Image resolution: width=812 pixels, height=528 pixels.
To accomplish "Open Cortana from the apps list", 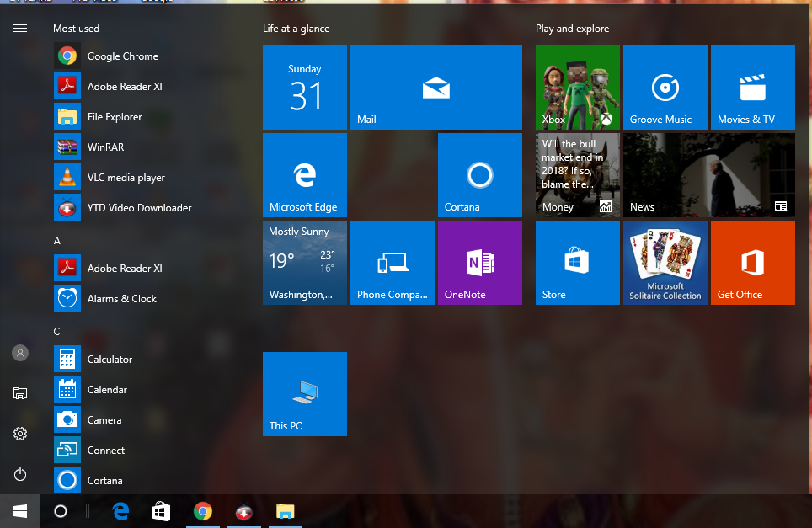I will tap(125, 480).
